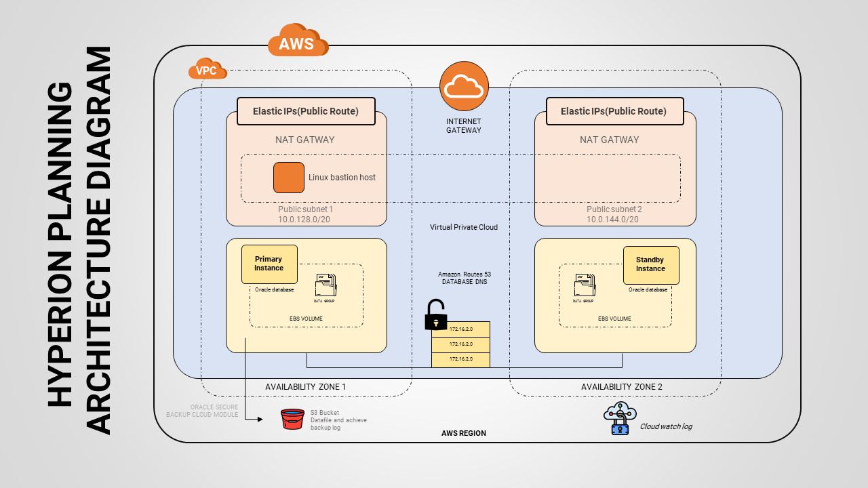Click the EBS VOLUME label under Primary Instance

[307, 319]
